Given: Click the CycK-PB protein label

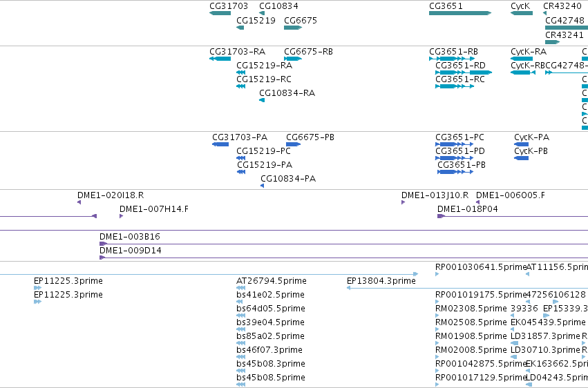Looking at the screenshot, I should (x=531, y=151).
